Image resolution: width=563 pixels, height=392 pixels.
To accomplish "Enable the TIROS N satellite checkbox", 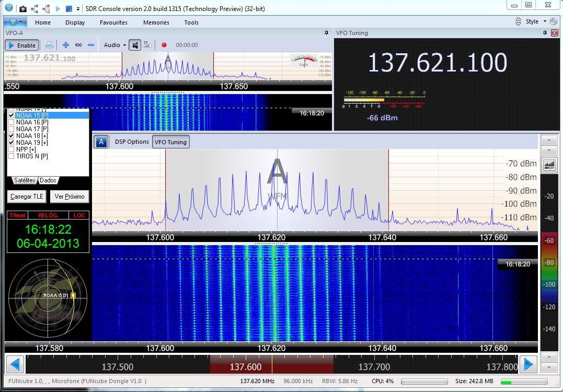I will click(x=11, y=156).
